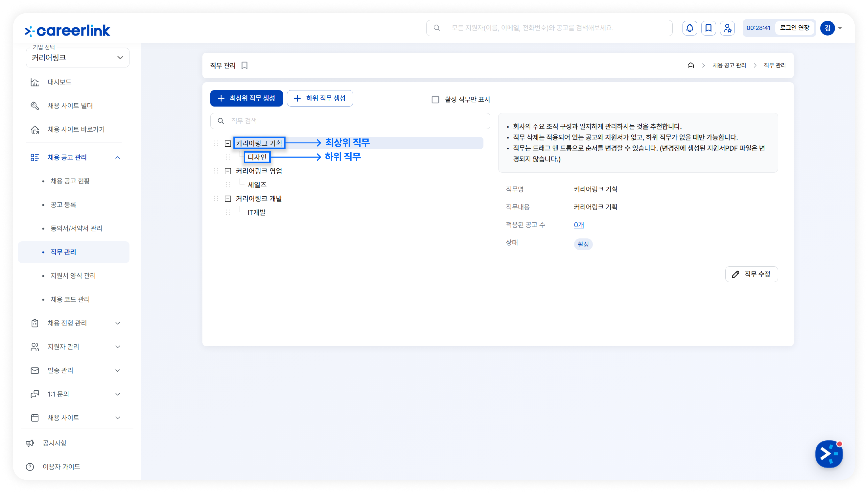
Task: Expand the 발송 관리 chevron
Action: [x=118, y=371]
